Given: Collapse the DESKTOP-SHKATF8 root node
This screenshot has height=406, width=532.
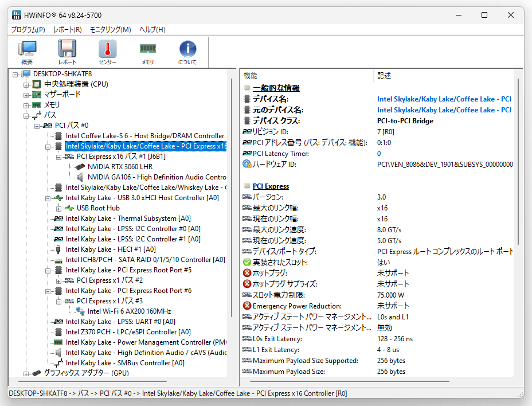Looking at the screenshot, I should 15,75.
